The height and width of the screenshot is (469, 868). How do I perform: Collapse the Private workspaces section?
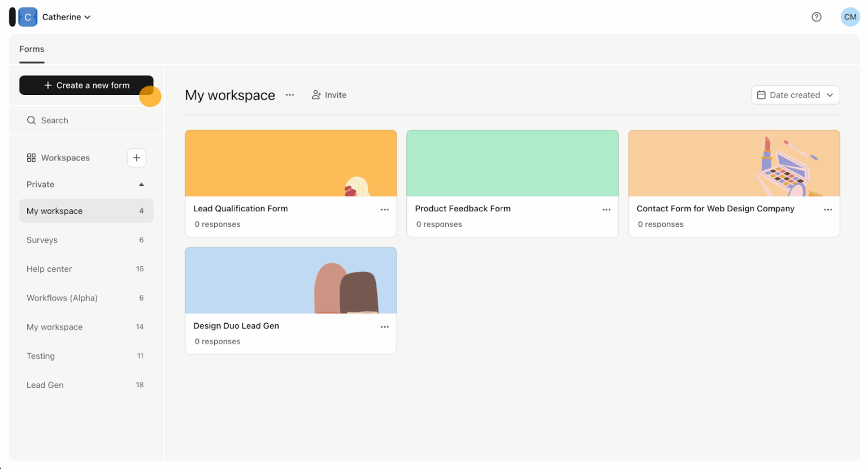140,184
